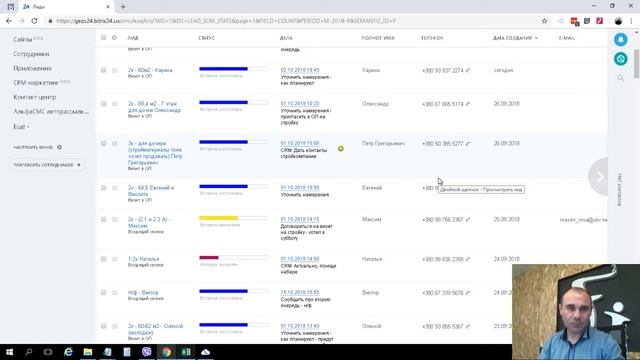Change status on Наталья's red progress bar
Viewport: 640px width, 360px height.
pyautogui.click(x=233, y=258)
